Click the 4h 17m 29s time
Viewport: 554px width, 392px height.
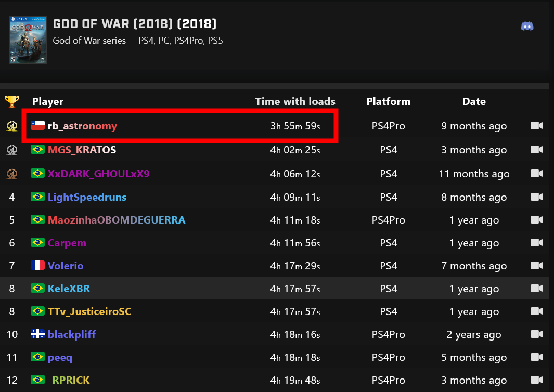295,266
